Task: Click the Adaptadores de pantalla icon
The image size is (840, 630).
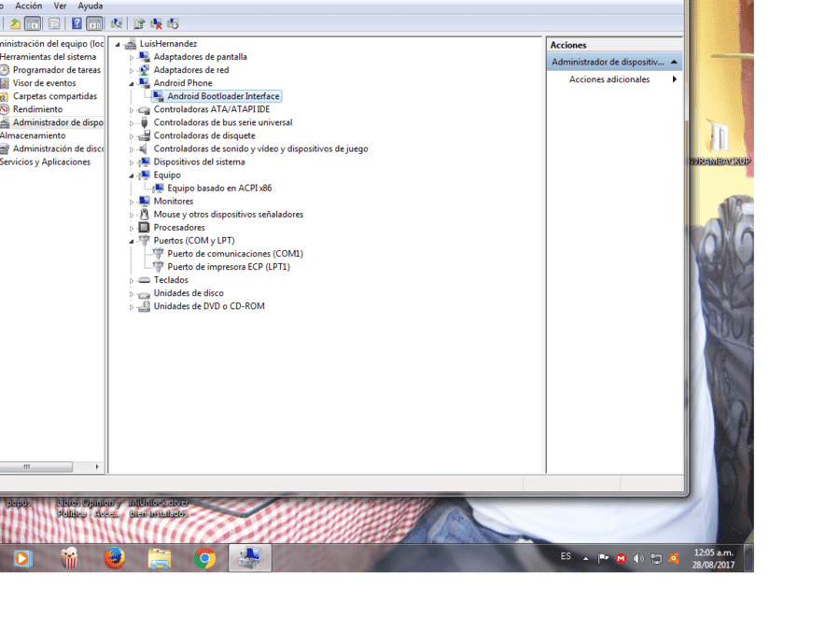Action: (144, 56)
